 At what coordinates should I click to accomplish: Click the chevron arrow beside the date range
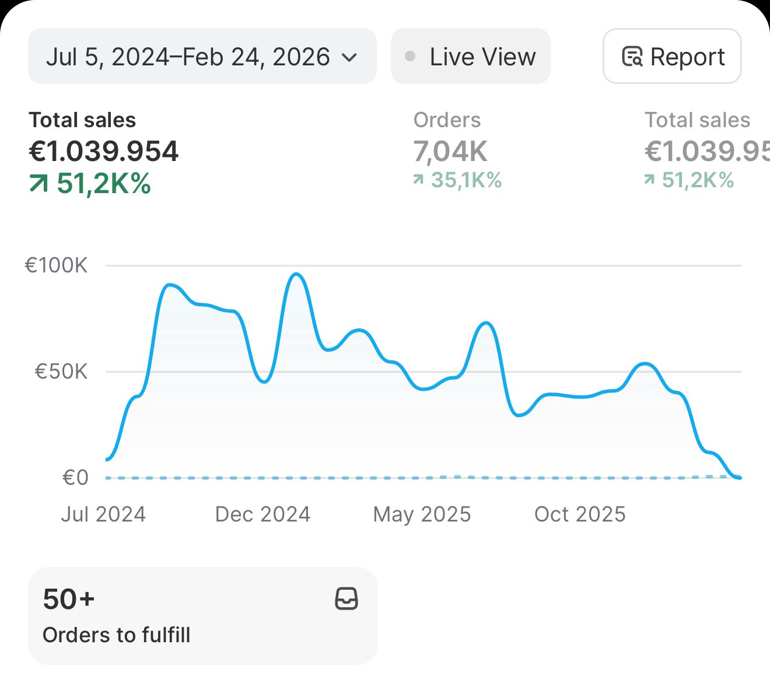pos(349,57)
